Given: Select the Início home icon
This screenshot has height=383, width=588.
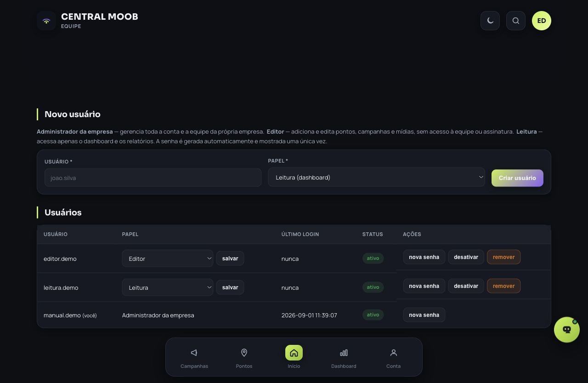Looking at the screenshot, I should [x=294, y=353].
